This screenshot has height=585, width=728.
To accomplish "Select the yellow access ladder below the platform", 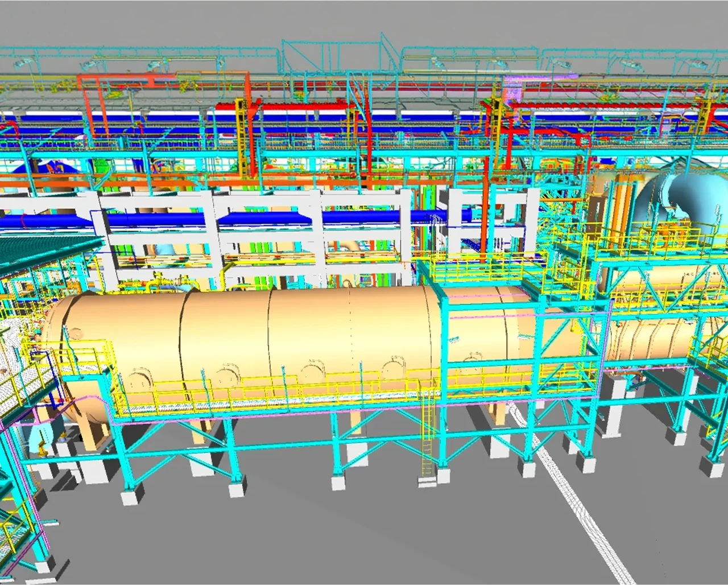I will (427, 435).
